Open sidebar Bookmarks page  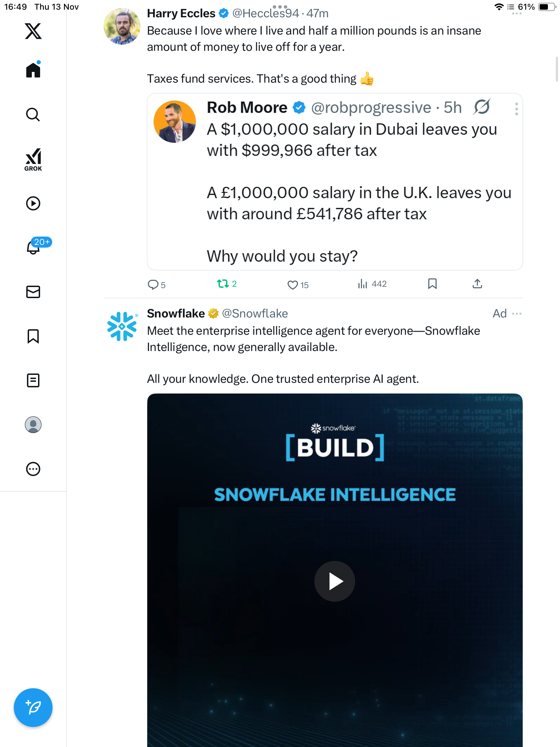pos(33,336)
